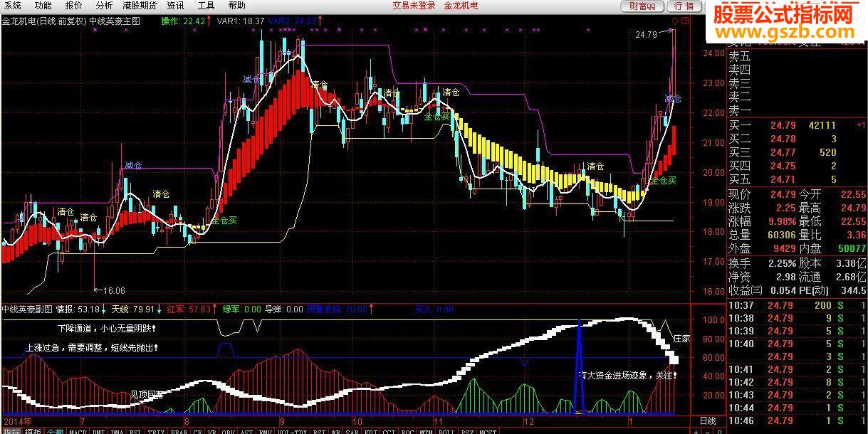
Task: Click the 10:46 trade tick row
Action: [797, 420]
